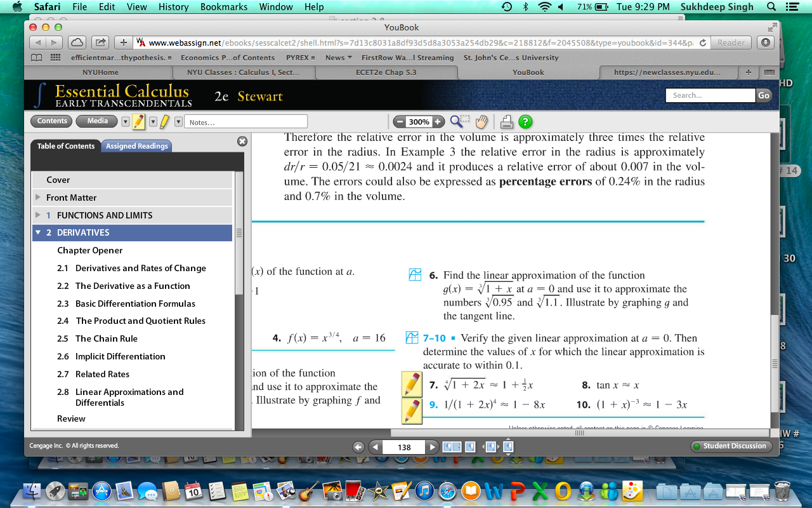Launch iBooks from the Dock

click(x=471, y=491)
